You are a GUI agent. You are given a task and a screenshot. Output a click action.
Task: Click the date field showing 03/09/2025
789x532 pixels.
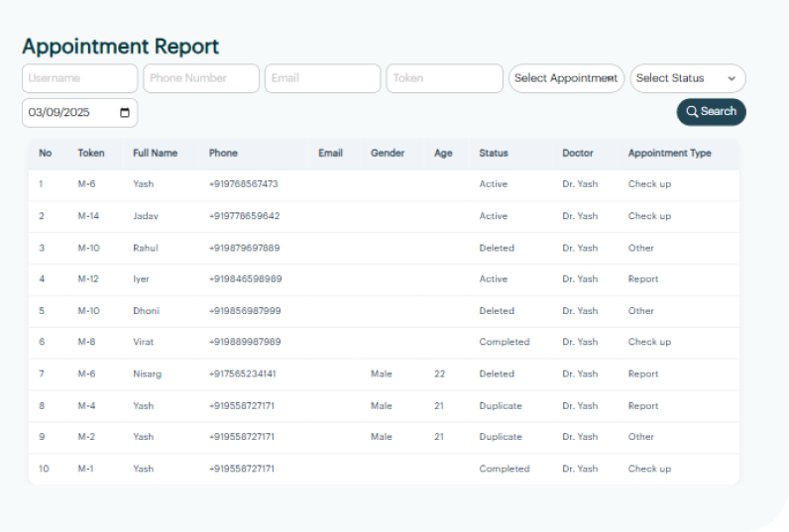pyautogui.click(x=69, y=113)
